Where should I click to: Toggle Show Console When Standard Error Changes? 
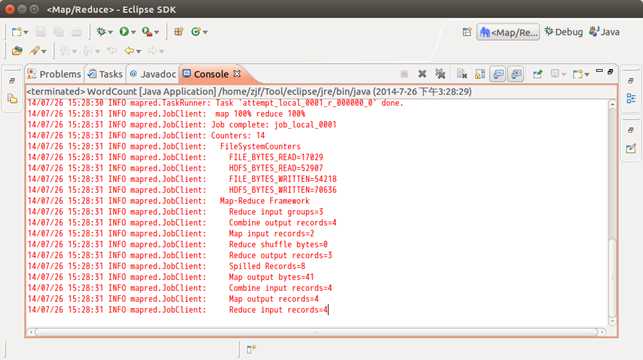516,74
